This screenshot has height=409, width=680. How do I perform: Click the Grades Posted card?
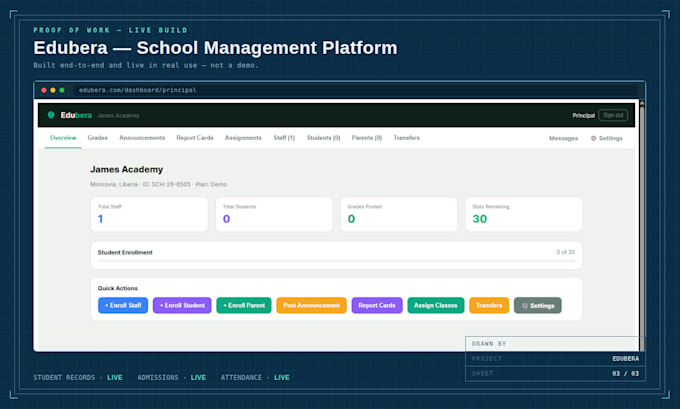[399, 214]
